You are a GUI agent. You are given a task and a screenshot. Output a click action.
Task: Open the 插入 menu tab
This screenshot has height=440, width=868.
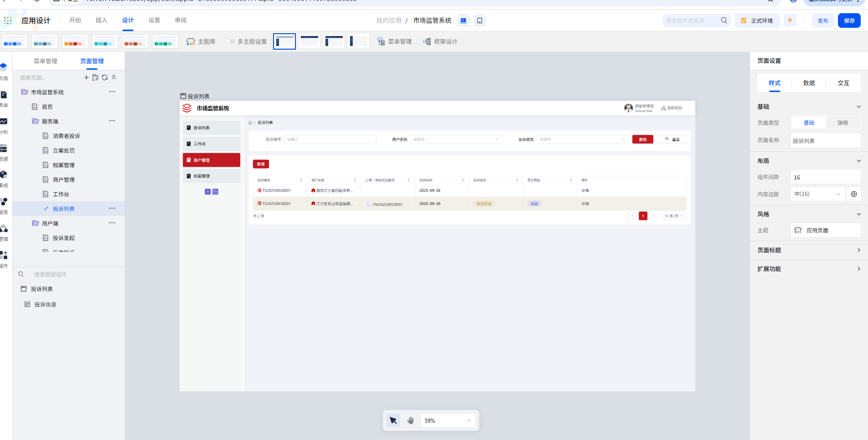click(102, 20)
